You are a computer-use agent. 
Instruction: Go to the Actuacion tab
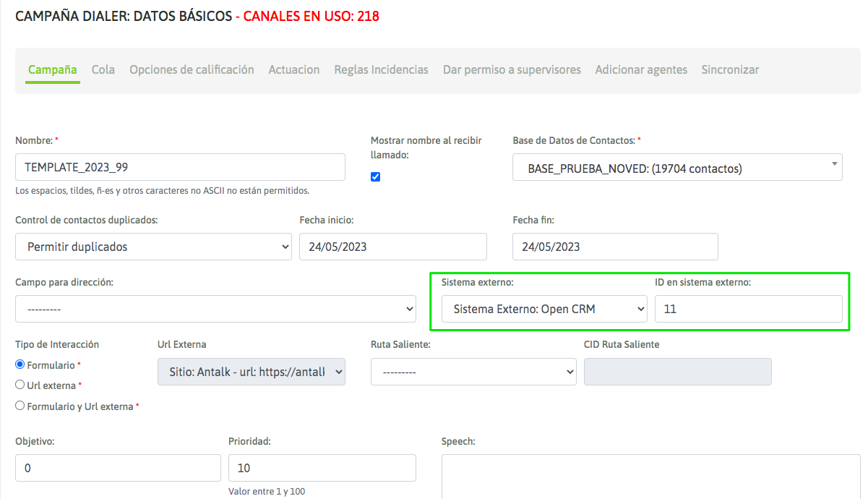pos(294,70)
